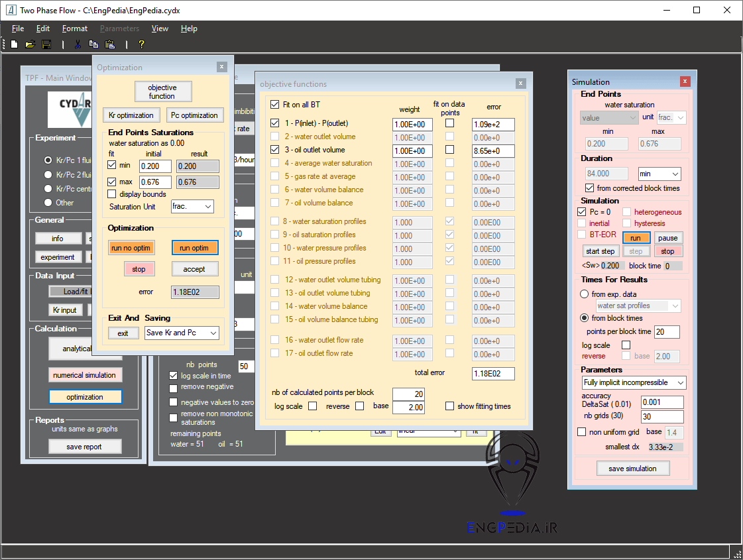
Task: Expand the Save Kr and Pc dropdown
Action: (x=182, y=333)
